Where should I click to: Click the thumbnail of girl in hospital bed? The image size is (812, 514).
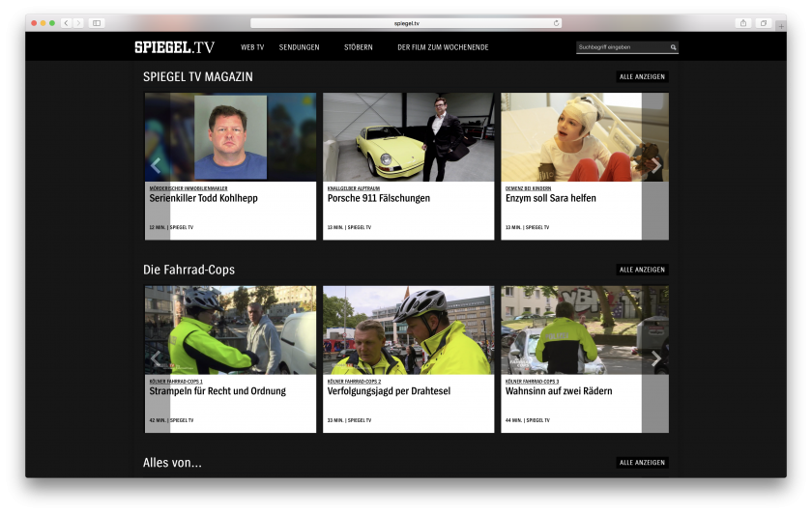pyautogui.click(x=585, y=137)
